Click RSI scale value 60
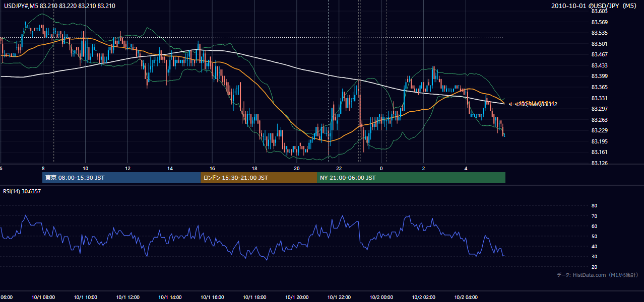The image size is (644, 302). click(594, 226)
